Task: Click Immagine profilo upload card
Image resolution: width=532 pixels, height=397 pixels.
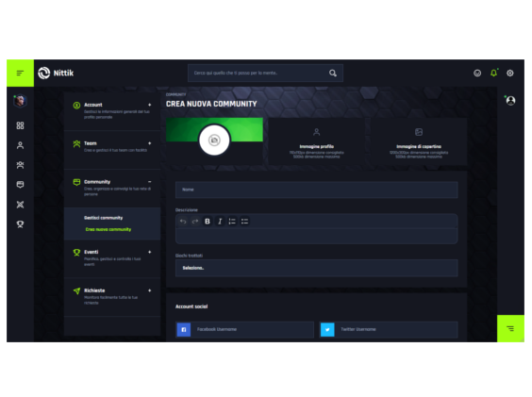Action: point(317,141)
